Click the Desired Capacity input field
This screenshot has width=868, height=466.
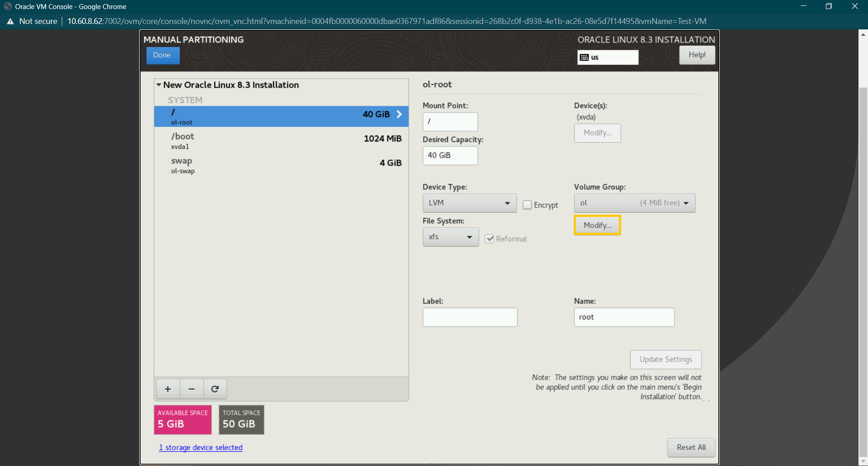tap(450, 155)
